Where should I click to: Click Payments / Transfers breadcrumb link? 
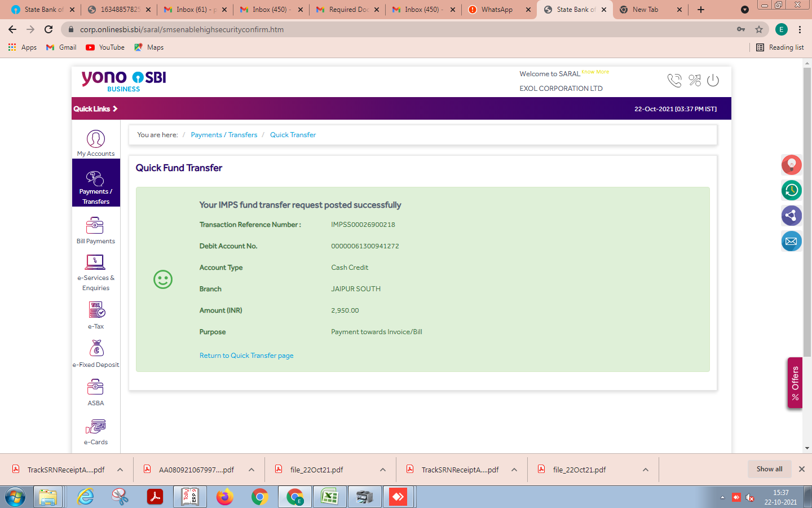point(224,135)
